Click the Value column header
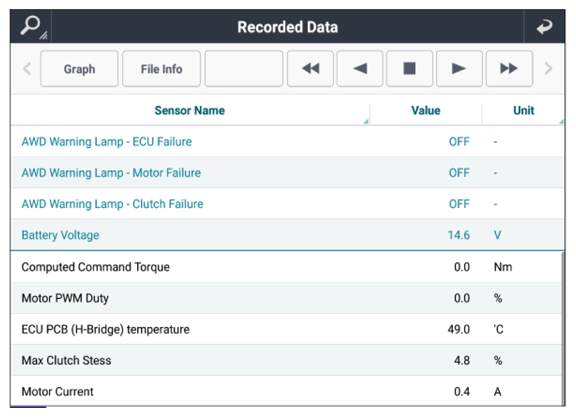This screenshot has height=417, width=576. coord(426,111)
